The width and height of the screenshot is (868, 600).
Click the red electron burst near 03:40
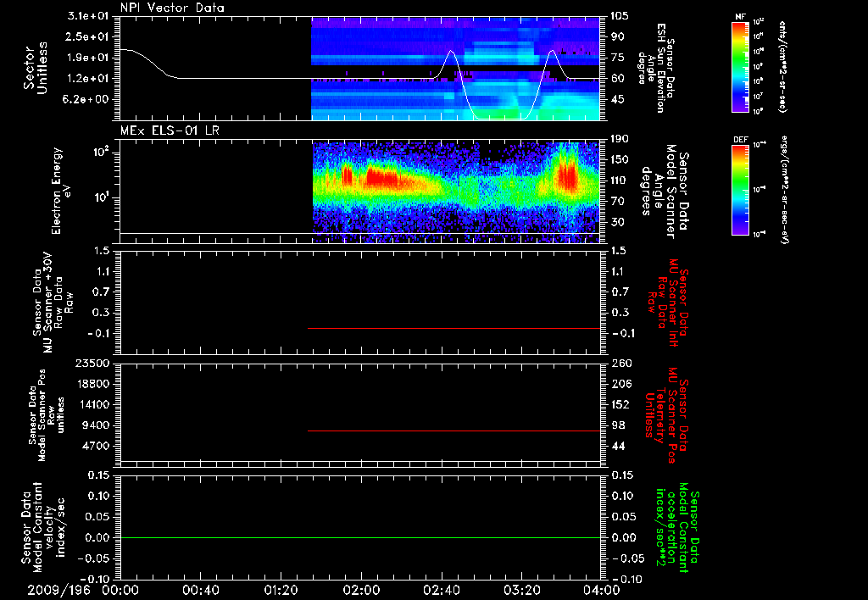[567, 176]
